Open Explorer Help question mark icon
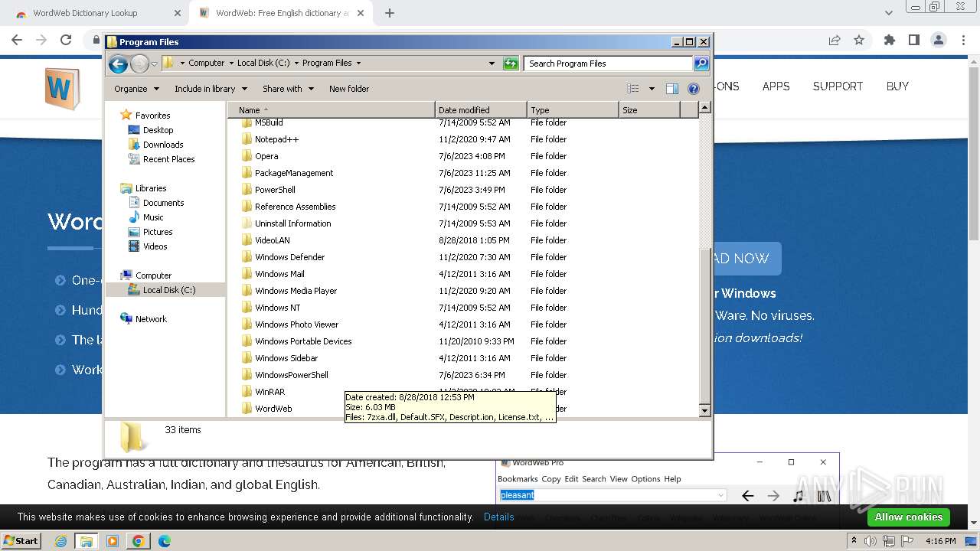Screen dimensions: 980x551 tap(694, 89)
